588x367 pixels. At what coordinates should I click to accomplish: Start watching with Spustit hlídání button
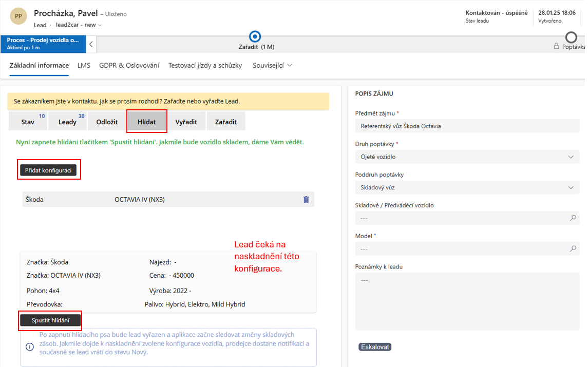tap(50, 320)
